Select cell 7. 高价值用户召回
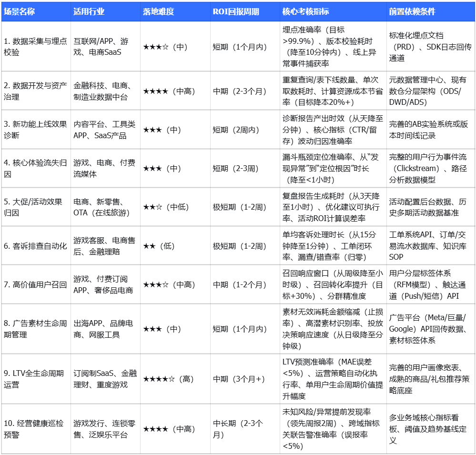476x455 pixels. pos(36,284)
